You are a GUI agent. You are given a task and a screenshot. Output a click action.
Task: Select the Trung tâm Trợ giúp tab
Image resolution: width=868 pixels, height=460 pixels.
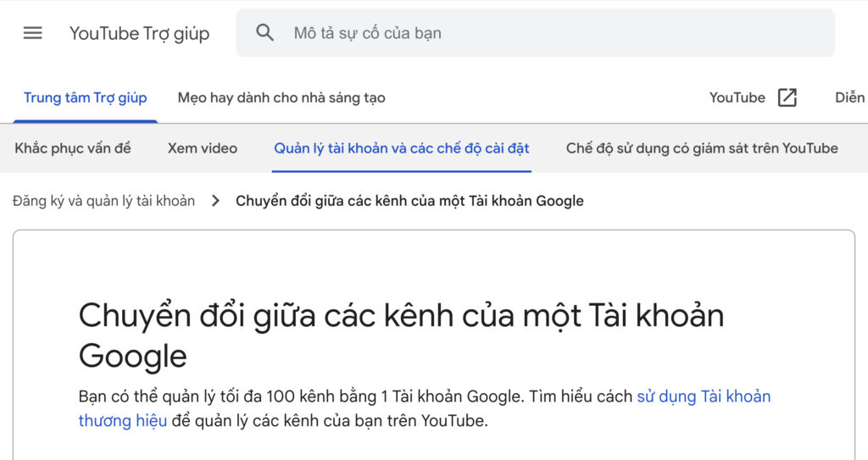(x=86, y=98)
